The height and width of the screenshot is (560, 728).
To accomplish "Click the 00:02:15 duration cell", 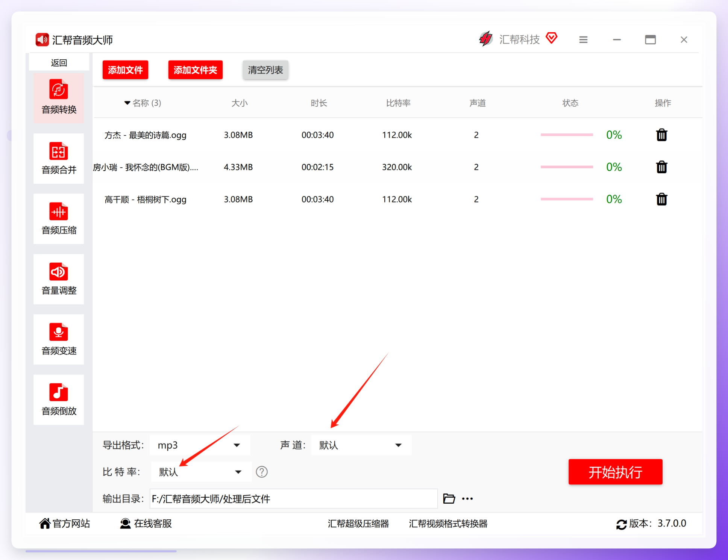I will click(318, 167).
